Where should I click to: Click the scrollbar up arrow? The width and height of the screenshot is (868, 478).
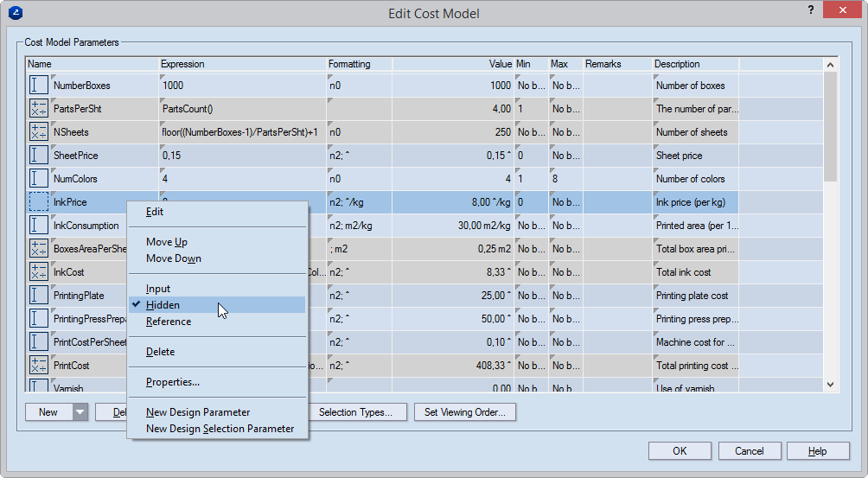click(x=831, y=65)
